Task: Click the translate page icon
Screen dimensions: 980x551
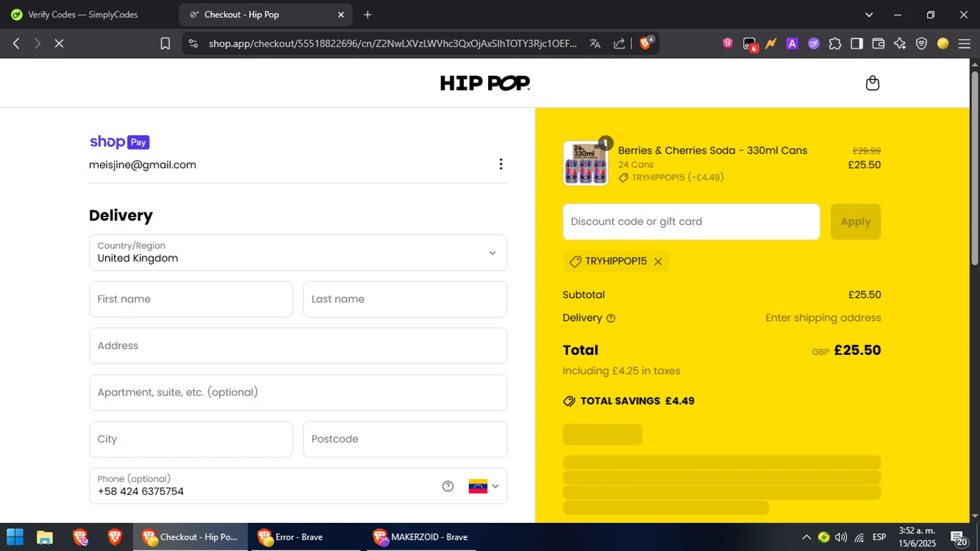Action: (x=595, y=43)
